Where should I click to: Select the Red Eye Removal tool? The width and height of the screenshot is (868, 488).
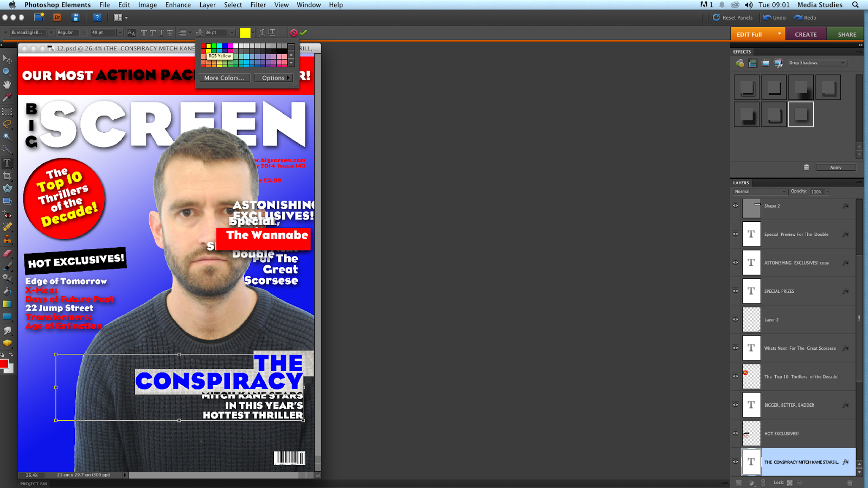[7, 214]
